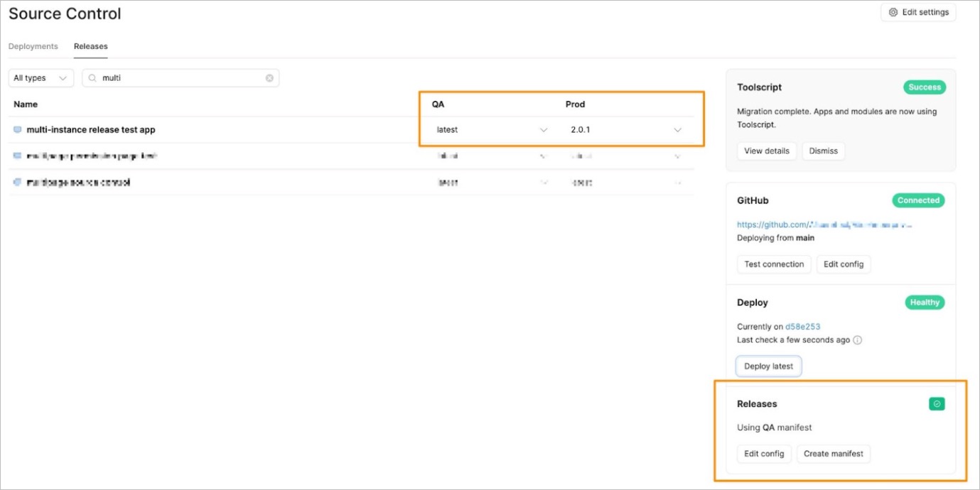Click the magnifier icon in search box
Viewport: 980px width, 490px height.
click(93, 78)
